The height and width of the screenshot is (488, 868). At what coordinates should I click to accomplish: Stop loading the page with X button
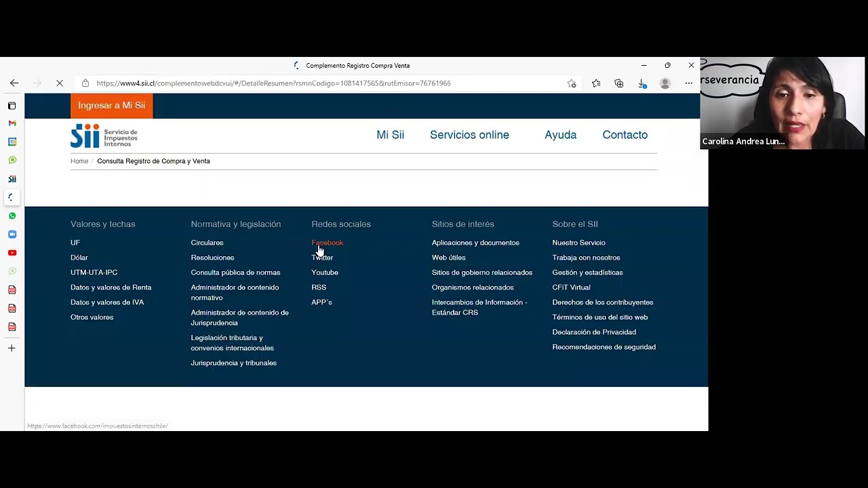[x=60, y=83]
